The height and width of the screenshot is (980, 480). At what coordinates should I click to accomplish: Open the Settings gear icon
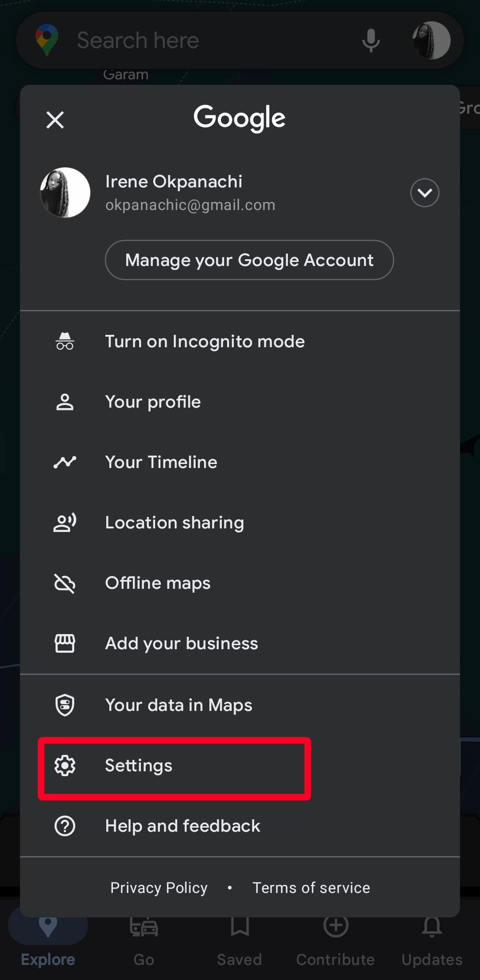[x=65, y=766]
